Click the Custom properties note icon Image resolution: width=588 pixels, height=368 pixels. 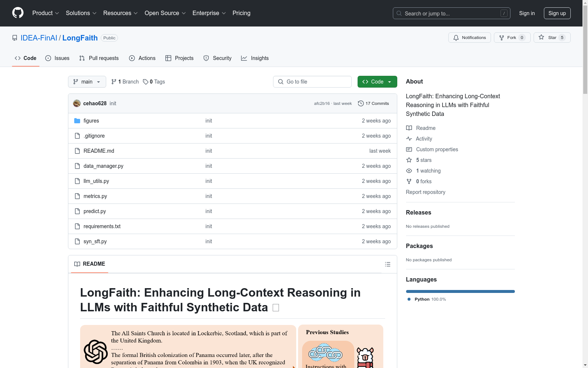click(409, 149)
